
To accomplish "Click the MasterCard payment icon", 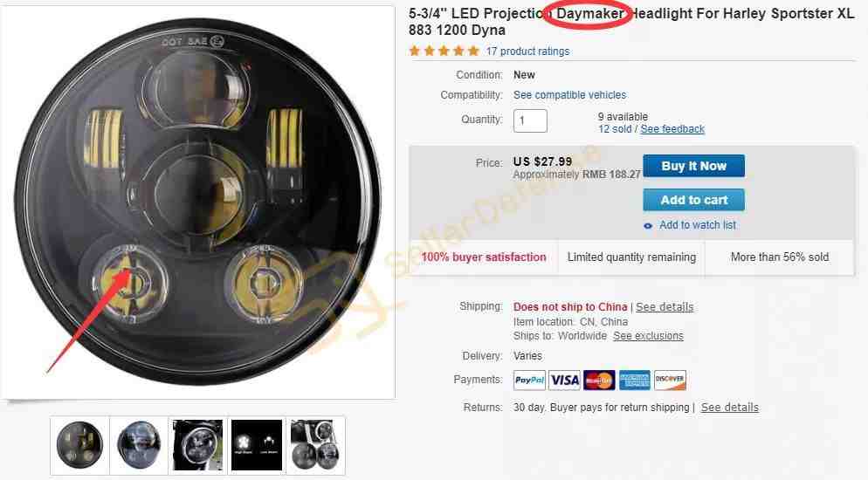I will [599, 380].
